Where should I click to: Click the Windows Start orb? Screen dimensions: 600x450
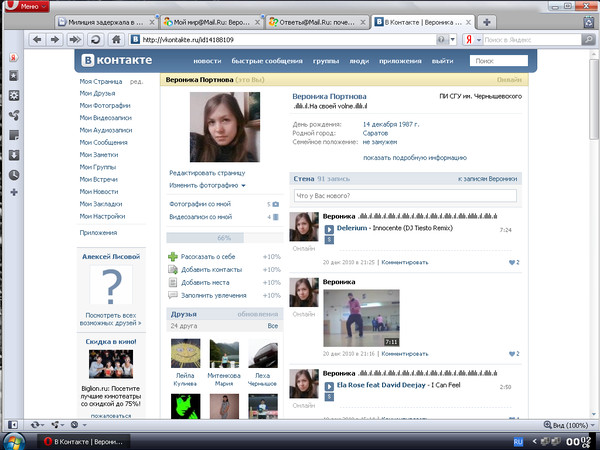(x=12, y=442)
